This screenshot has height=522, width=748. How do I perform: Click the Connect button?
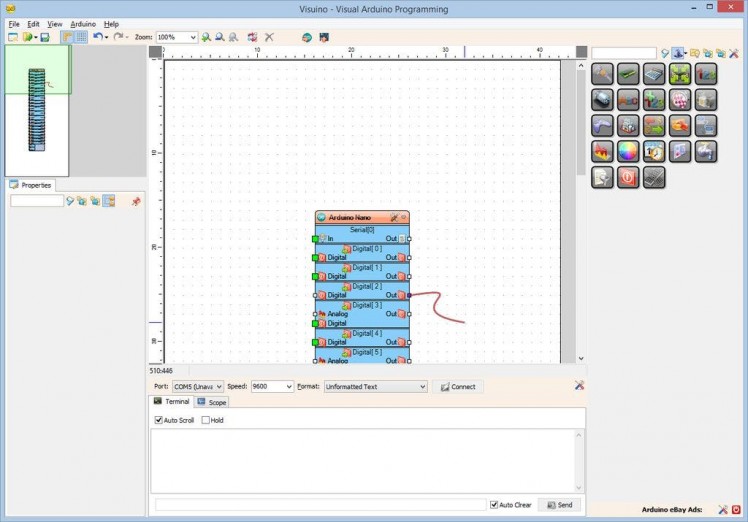[x=457, y=386]
